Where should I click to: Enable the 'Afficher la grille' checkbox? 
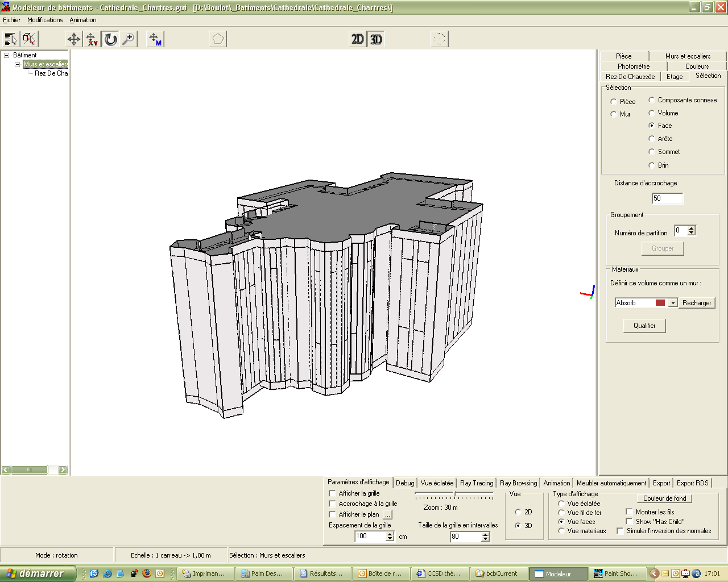tap(333, 493)
